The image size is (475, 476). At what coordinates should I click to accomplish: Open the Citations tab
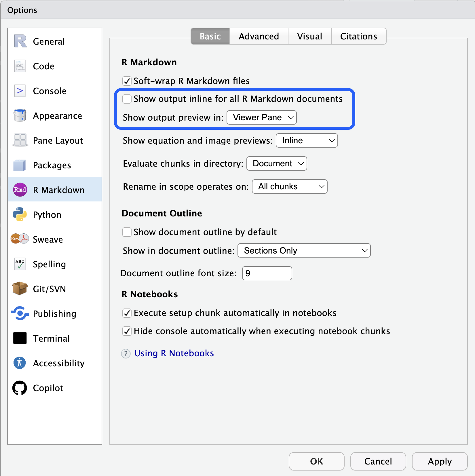pos(358,36)
